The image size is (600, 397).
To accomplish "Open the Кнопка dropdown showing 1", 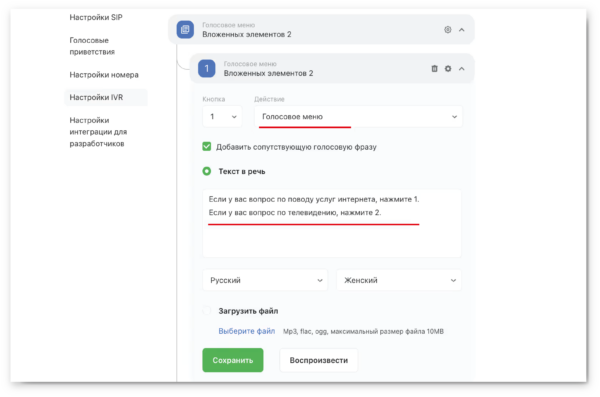I will 222,116.
